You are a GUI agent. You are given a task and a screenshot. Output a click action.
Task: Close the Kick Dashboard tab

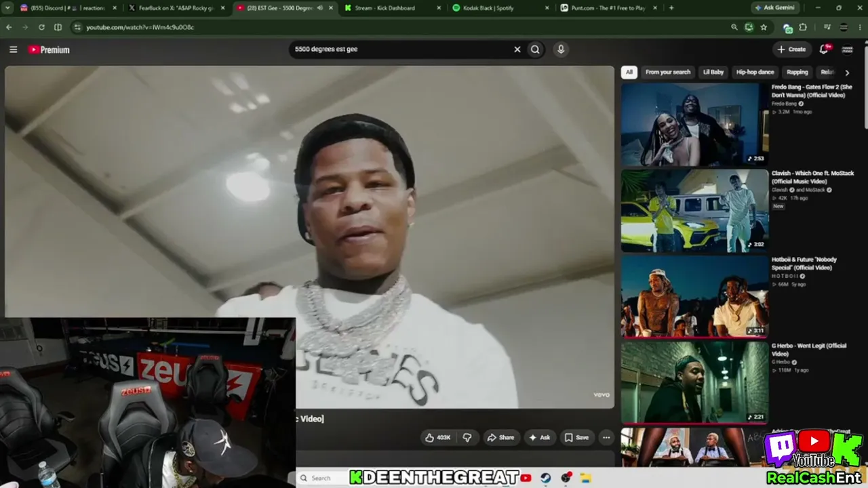[439, 8]
